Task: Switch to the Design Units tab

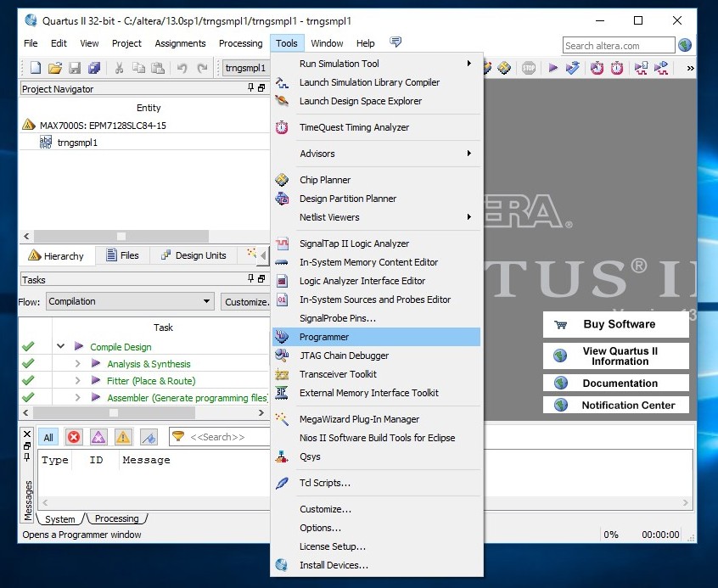Action: click(194, 255)
